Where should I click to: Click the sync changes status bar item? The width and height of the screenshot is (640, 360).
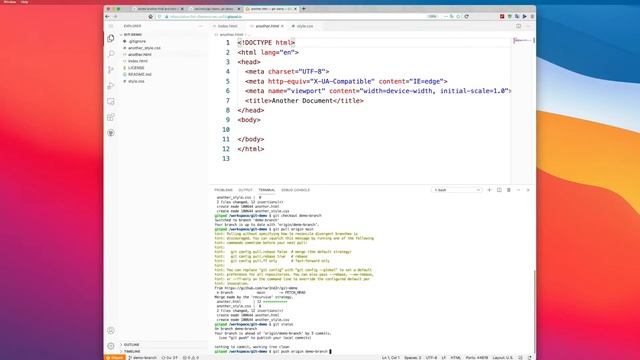169,358
